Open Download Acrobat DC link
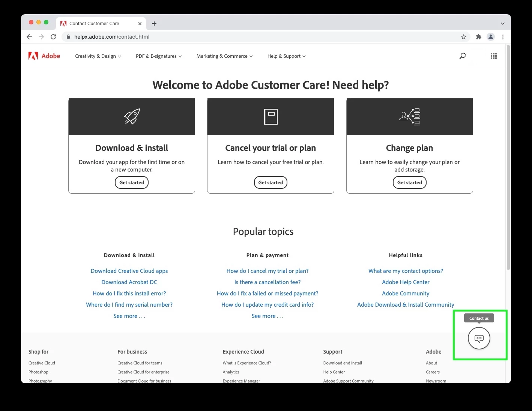Image resolution: width=532 pixels, height=411 pixels. pos(129,282)
